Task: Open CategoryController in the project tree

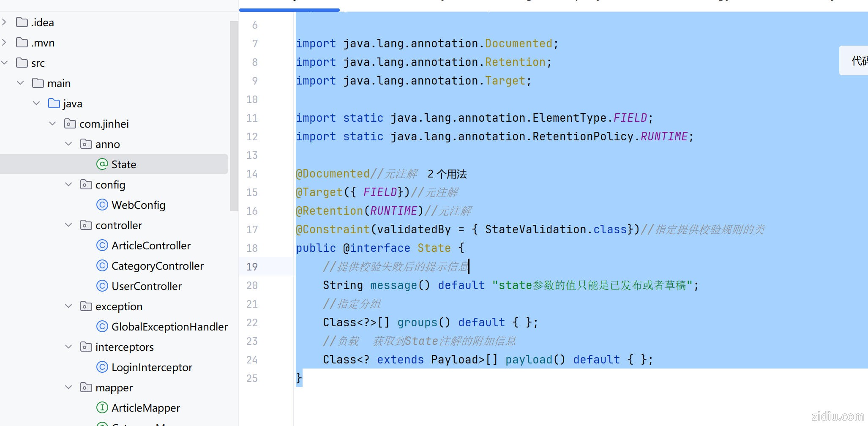Action: click(x=157, y=266)
